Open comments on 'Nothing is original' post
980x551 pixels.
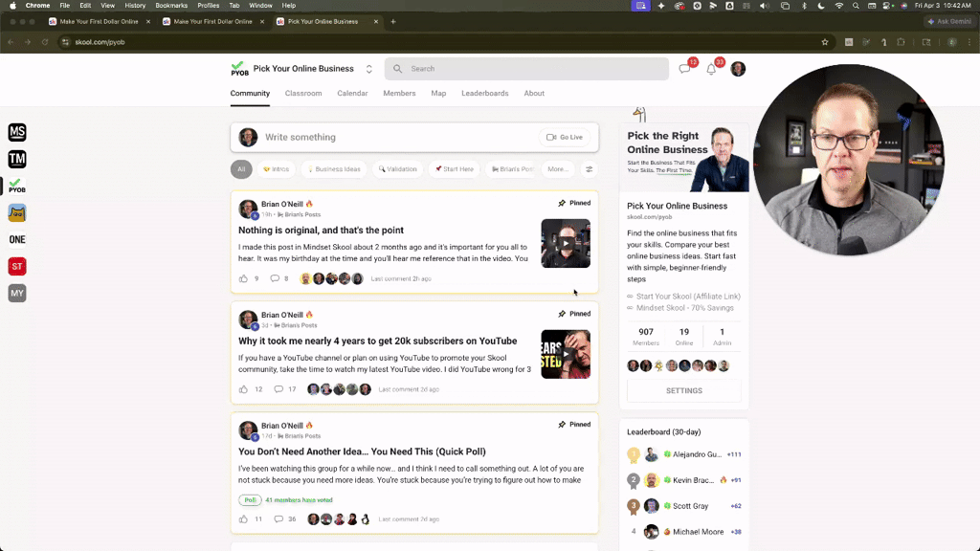[x=275, y=278]
